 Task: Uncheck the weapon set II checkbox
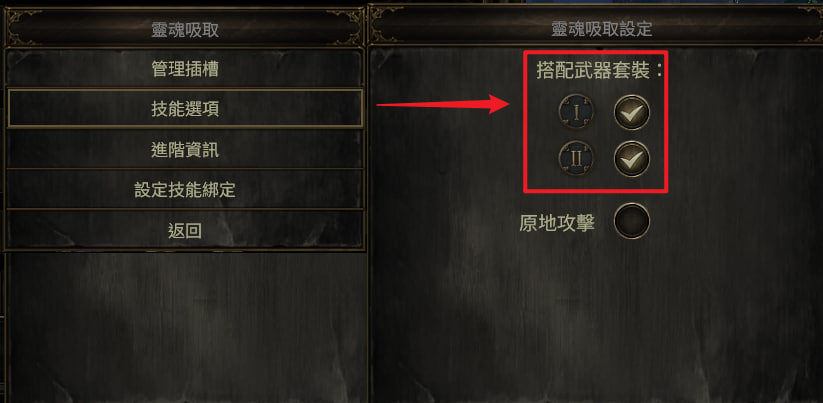click(x=632, y=158)
